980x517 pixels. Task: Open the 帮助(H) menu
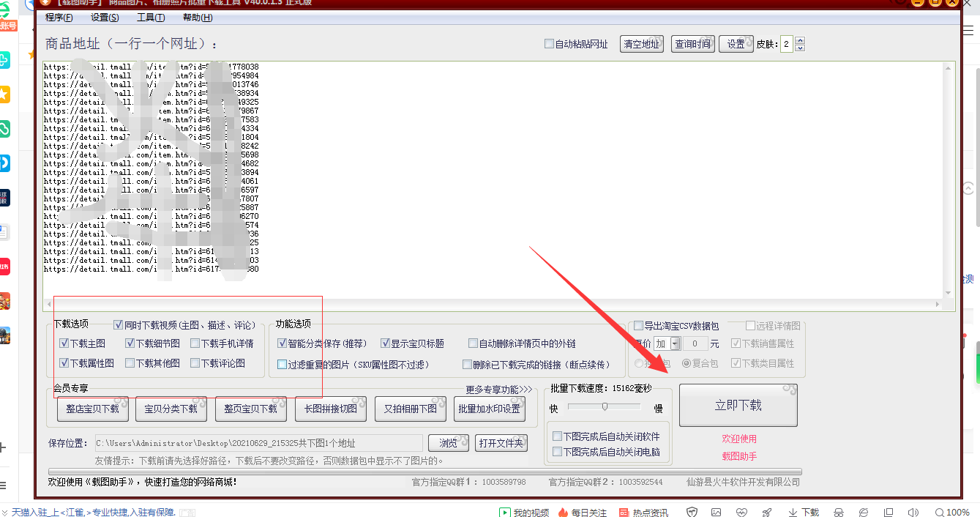tap(198, 18)
